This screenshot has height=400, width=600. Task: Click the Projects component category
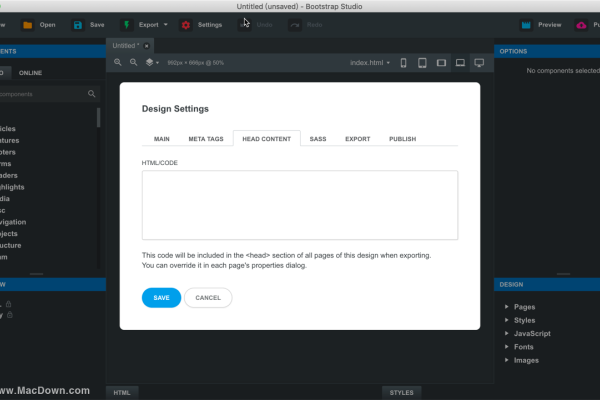pyautogui.click(x=9, y=233)
